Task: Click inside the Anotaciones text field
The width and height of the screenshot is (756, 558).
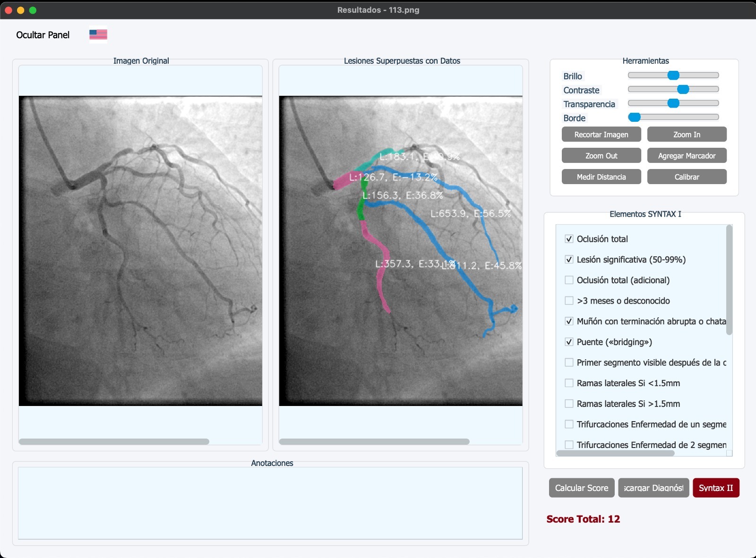Action: pos(270,503)
